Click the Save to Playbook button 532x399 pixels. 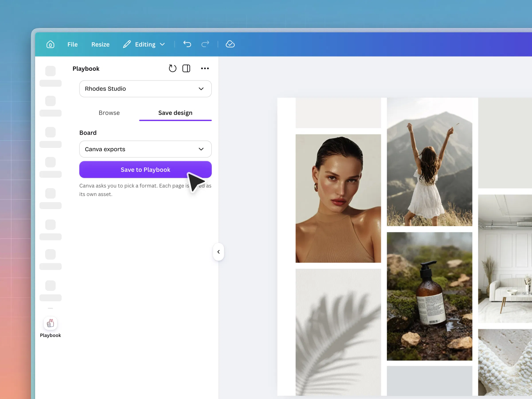[145, 170]
